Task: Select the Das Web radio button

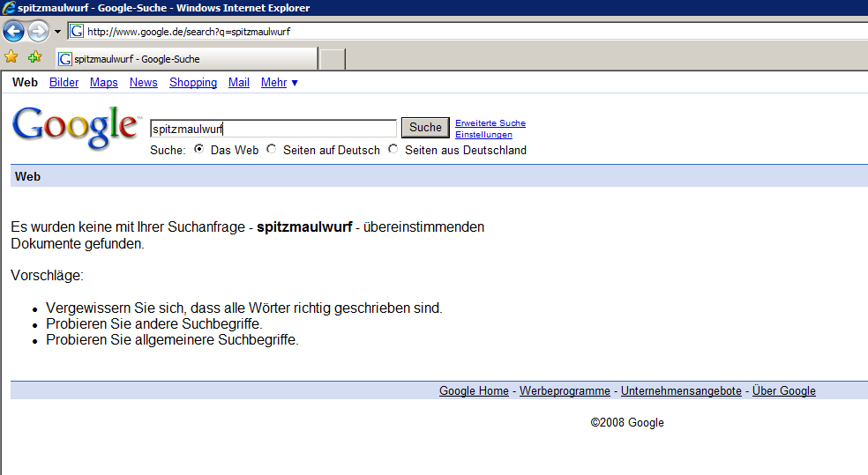Action: [198, 149]
